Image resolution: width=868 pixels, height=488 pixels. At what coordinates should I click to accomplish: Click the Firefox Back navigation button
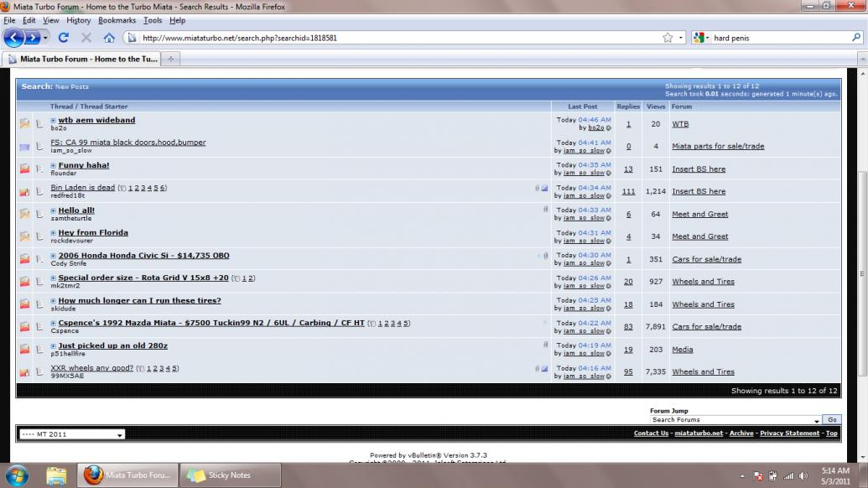tap(14, 38)
